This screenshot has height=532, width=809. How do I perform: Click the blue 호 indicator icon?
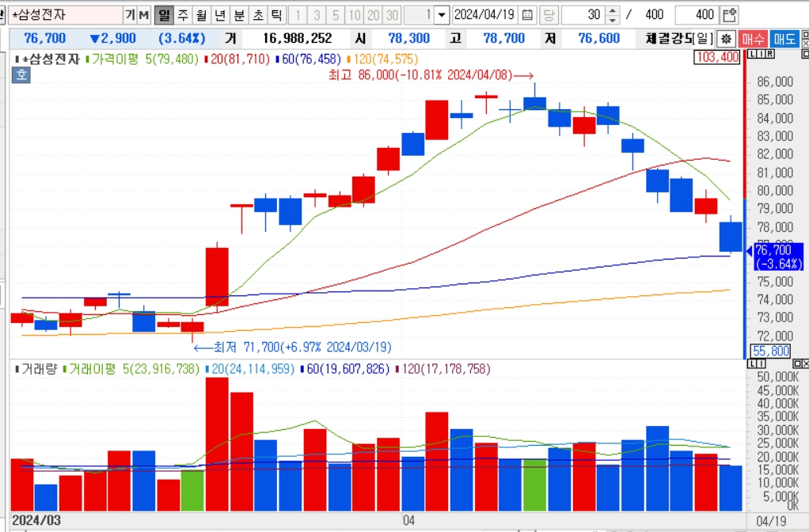click(x=21, y=75)
